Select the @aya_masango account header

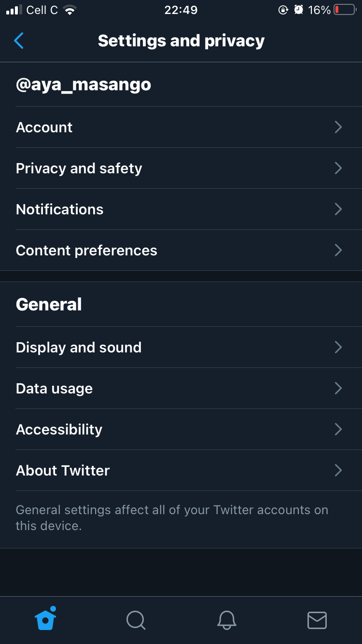click(x=84, y=84)
